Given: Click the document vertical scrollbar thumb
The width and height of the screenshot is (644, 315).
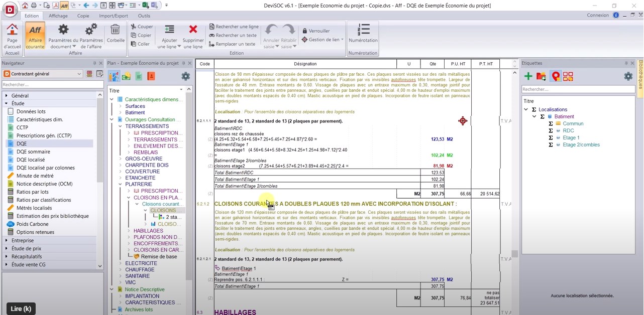Looking at the screenshot, I should point(514,254).
